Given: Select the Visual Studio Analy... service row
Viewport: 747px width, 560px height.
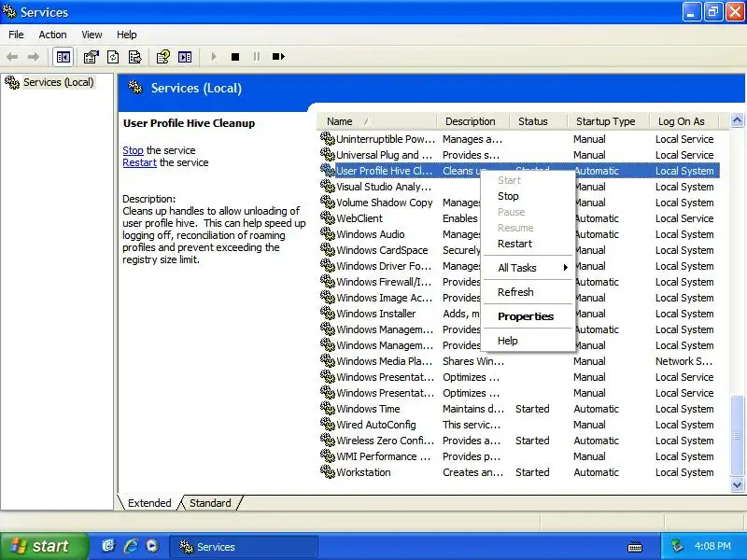Looking at the screenshot, I should click(519, 187).
